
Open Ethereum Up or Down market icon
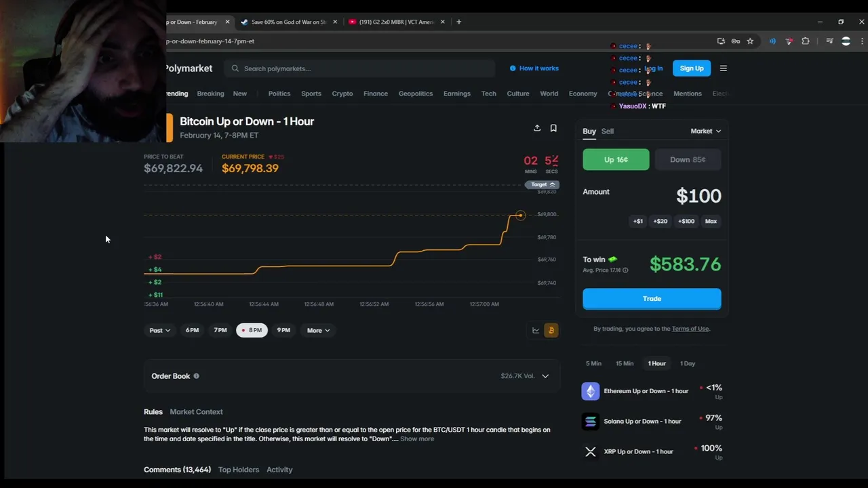click(x=591, y=391)
